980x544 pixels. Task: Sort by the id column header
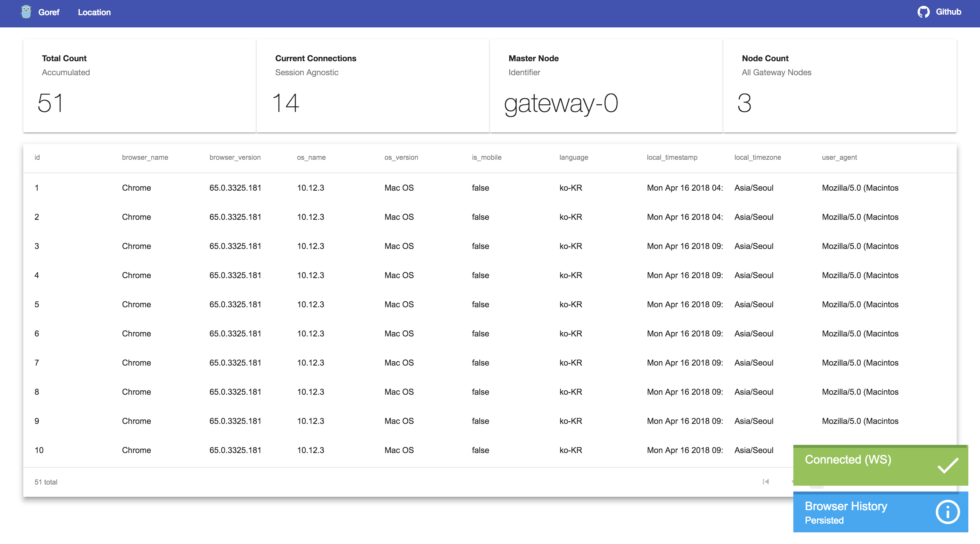tap(37, 157)
